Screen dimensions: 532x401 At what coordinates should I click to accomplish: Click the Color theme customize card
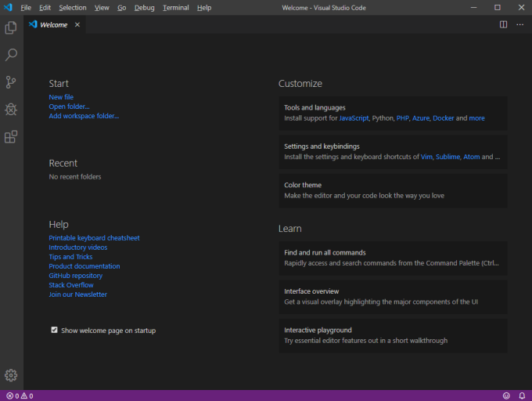[393, 190]
